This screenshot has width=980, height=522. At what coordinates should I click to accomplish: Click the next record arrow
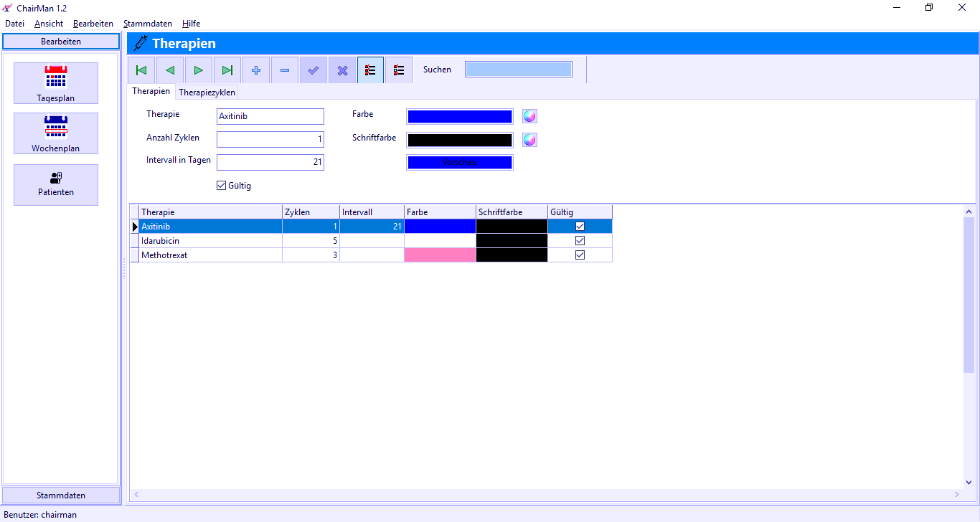(199, 70)
